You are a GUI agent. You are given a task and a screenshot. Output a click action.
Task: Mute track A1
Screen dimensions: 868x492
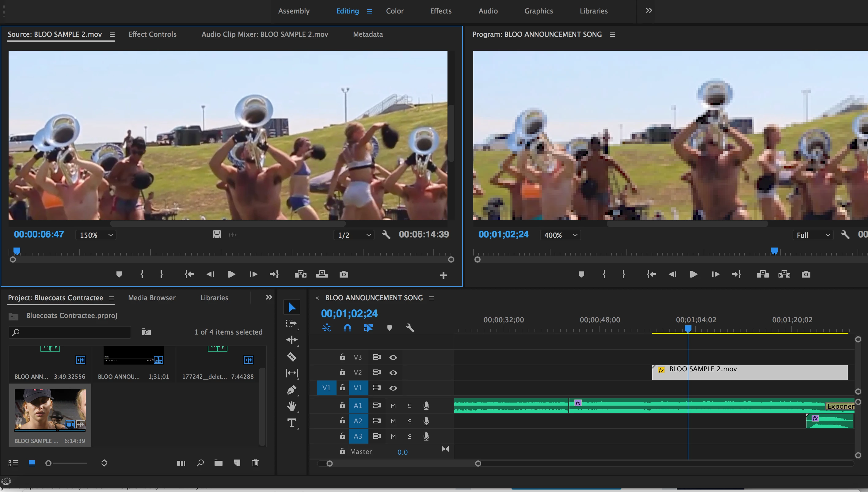pos(393,406)
